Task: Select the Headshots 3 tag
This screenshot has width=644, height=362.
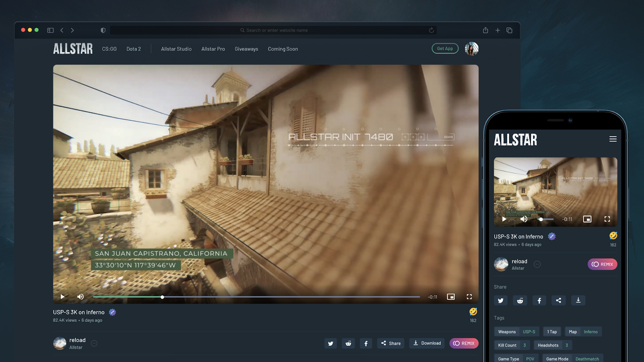Action: 553,345
